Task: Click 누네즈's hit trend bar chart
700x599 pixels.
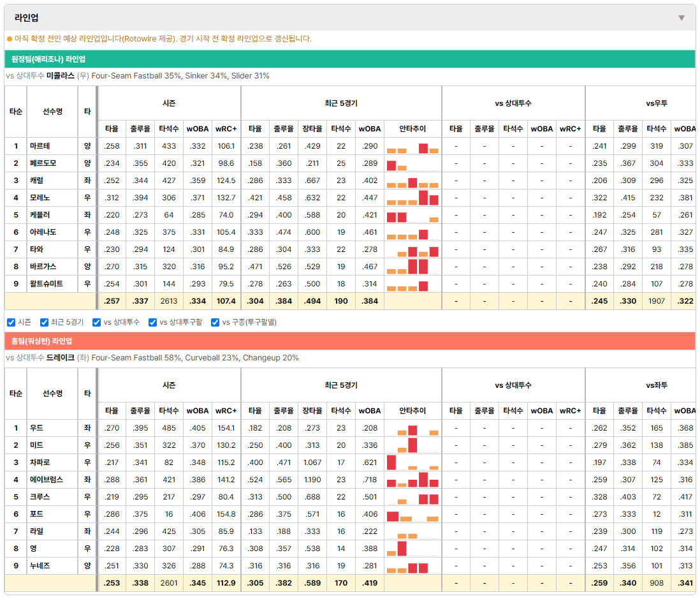Action: pyautogui.click(x=412, y=566)
